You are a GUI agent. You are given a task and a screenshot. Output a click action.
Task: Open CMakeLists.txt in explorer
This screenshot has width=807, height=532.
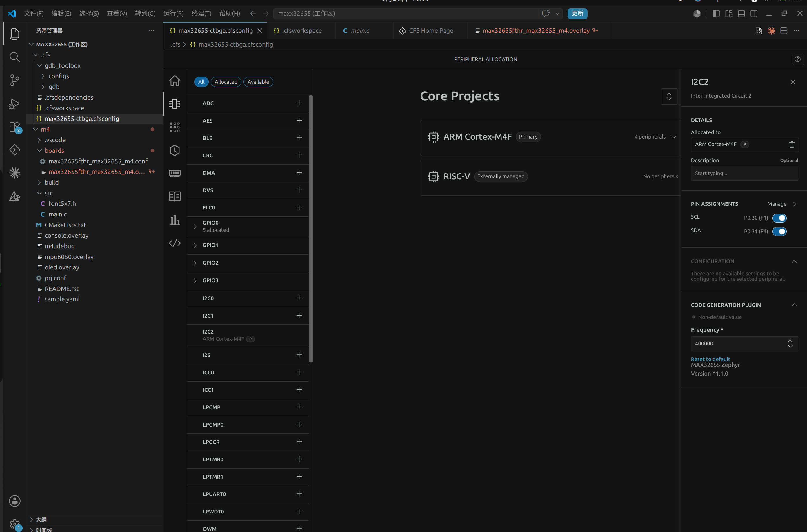(65, 225)
